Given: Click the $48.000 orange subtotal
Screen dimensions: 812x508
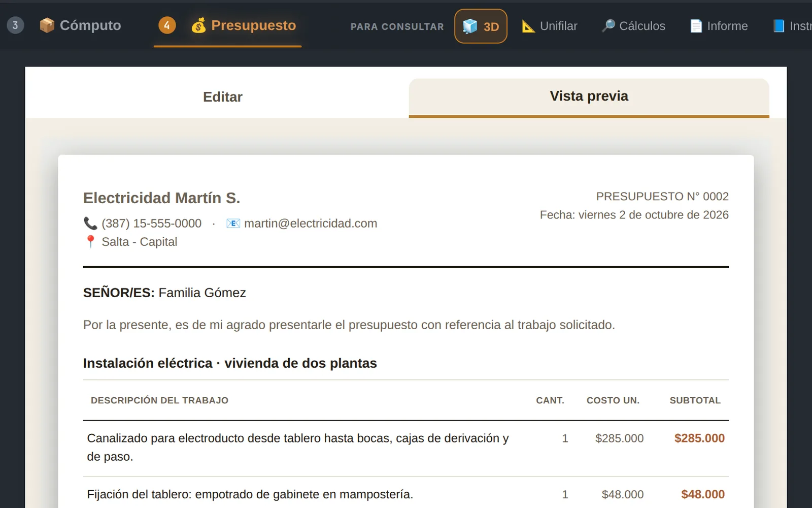Looking at the screenshot, I should click(x=703, y=494).
